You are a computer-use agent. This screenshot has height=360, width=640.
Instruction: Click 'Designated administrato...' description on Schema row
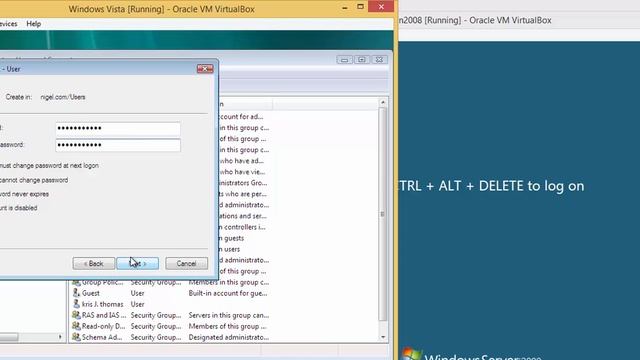coord(229,337)
